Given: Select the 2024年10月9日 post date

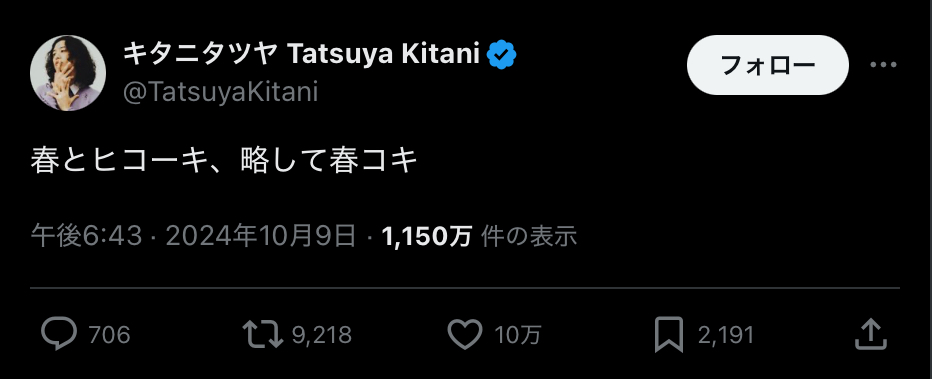Looking at the screenshot, I should tap(261, 236).
